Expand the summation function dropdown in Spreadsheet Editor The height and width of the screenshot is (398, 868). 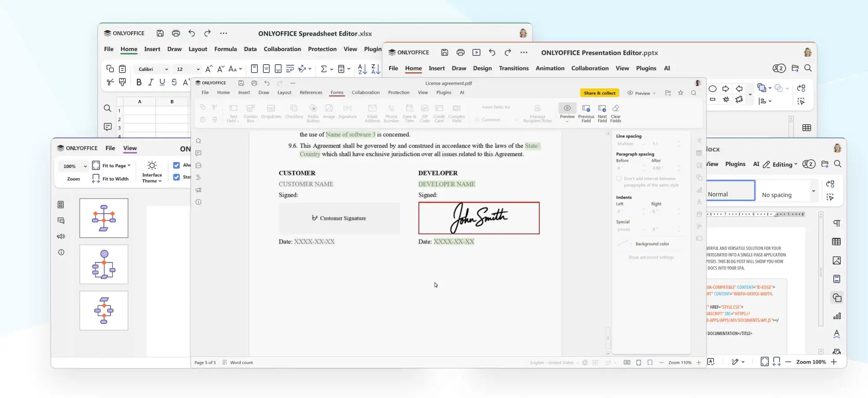click(x=331, y=69)
